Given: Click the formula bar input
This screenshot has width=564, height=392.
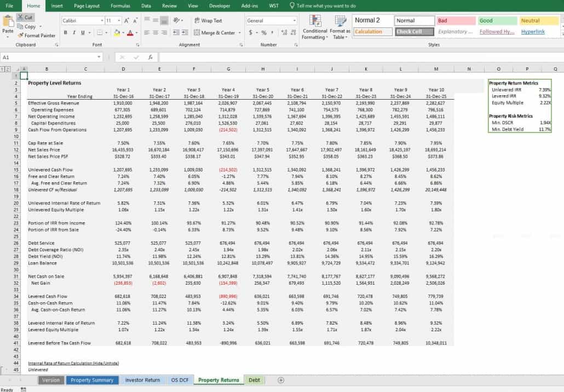Looking at the screenshot, I should pos(361,57).
